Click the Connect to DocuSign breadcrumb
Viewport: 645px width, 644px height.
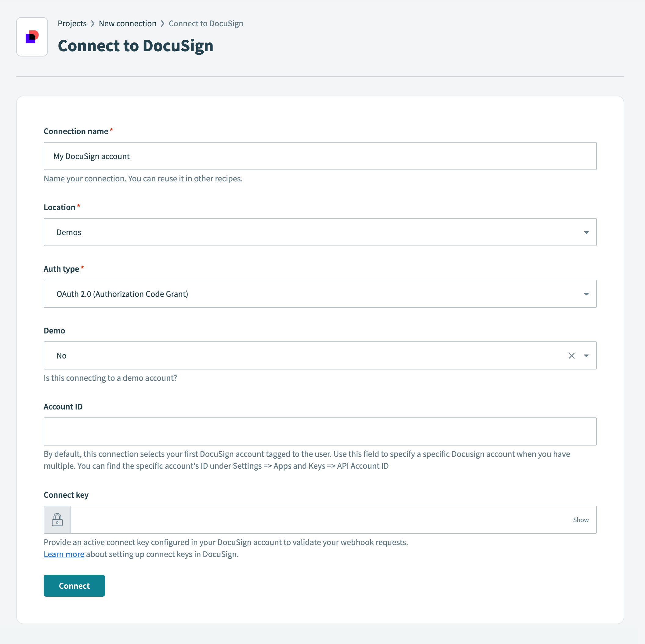click(x=206, y=24)
